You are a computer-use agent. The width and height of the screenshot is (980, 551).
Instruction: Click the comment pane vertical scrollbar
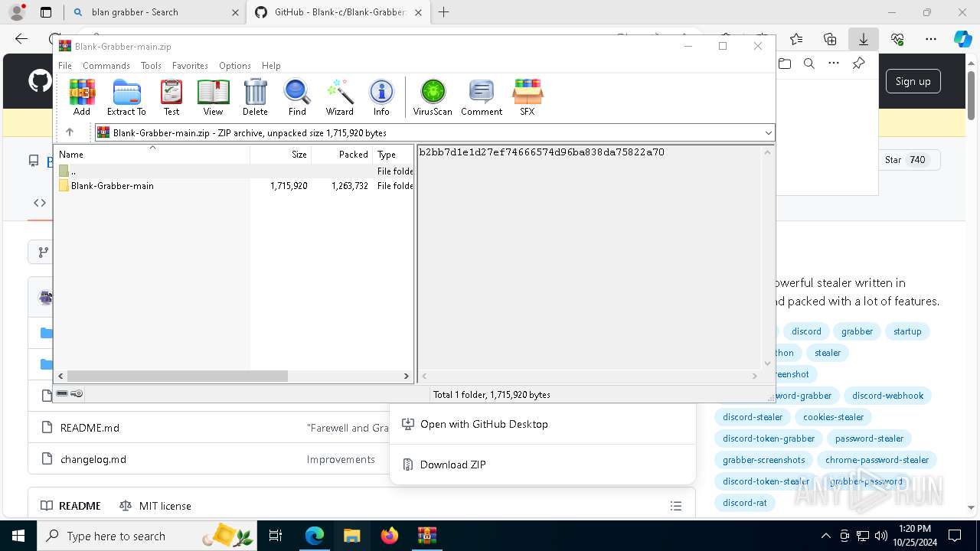[x=767, y=258]
